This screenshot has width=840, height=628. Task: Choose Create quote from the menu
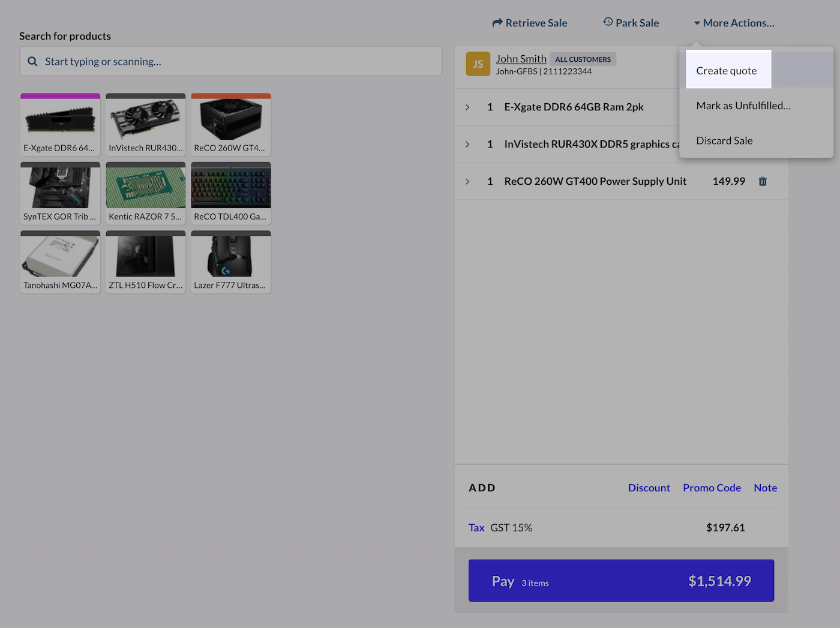726,70
